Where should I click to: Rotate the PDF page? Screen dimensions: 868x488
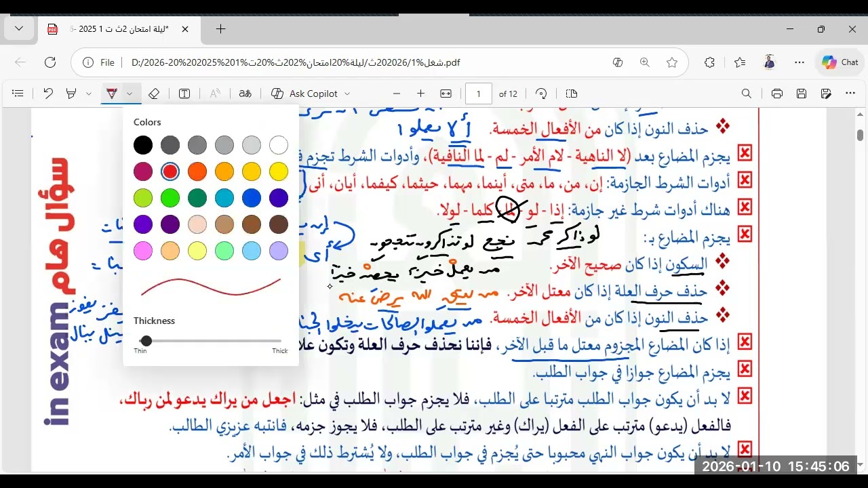[541, 94]
